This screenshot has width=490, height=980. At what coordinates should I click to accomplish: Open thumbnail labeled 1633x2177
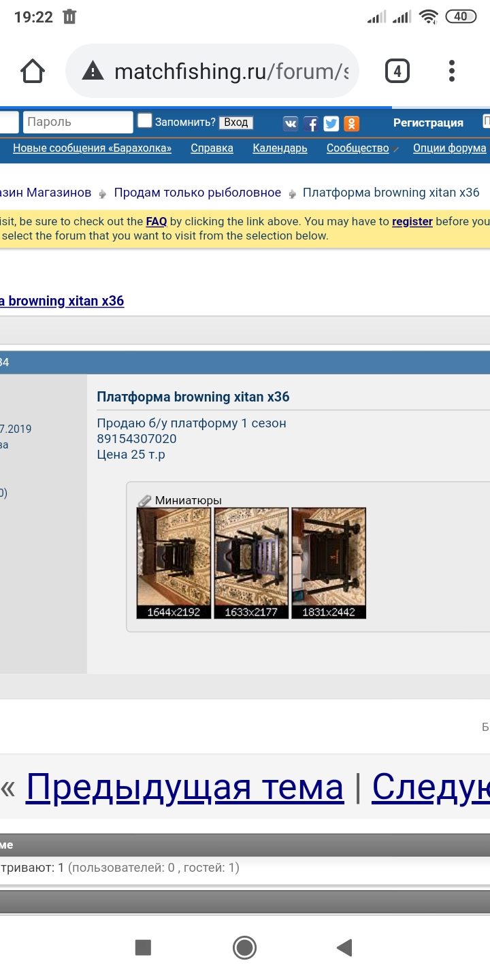252,563
